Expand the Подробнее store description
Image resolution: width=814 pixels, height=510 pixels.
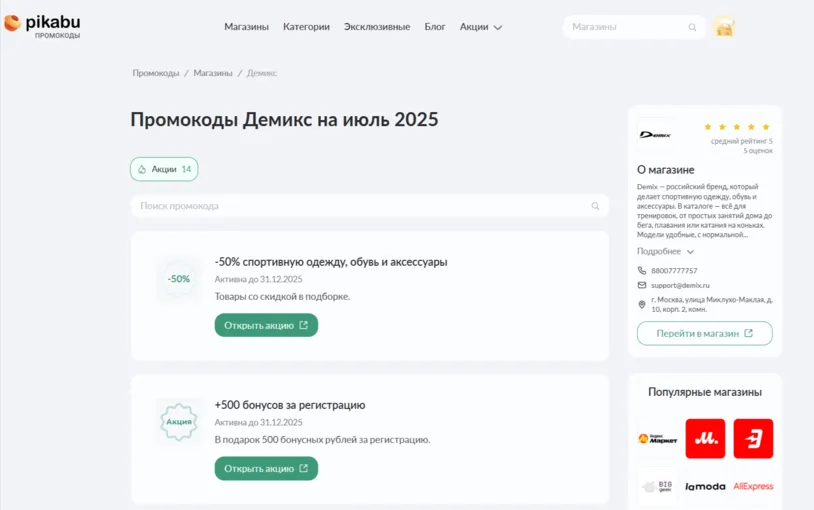[x=666, y=251]
